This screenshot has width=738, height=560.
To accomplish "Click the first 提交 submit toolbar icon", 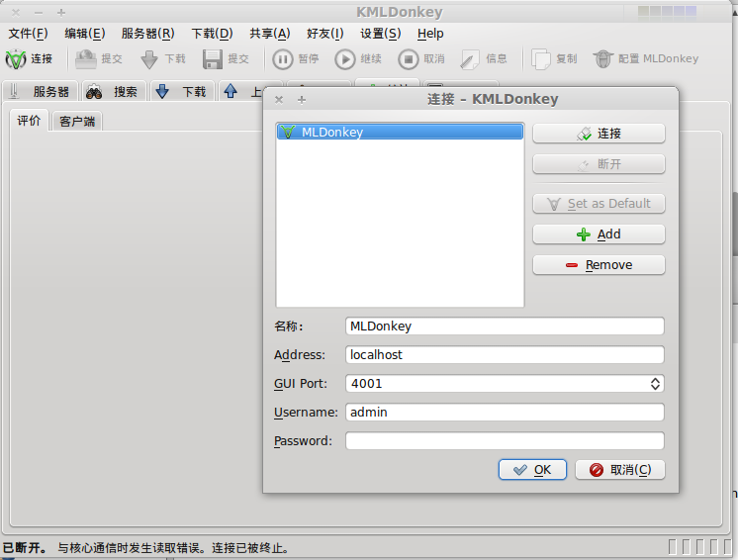I will [86, 59].
